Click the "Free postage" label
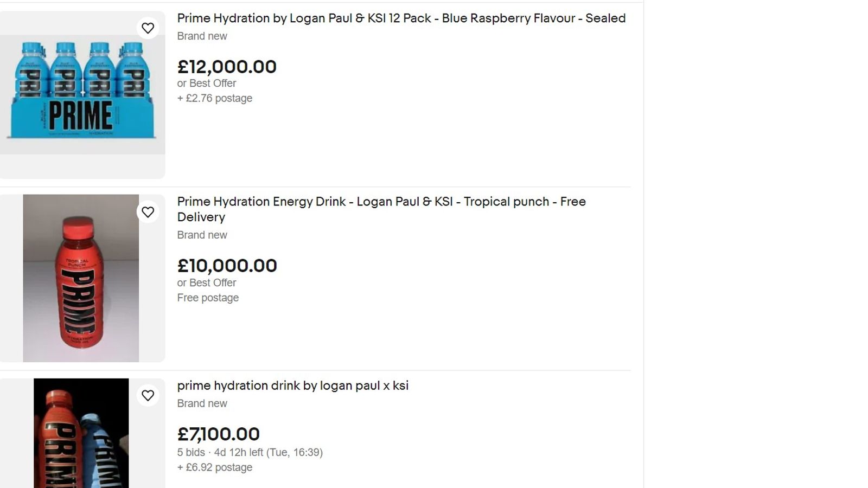Viewport: 868px width, 488px height. point(208,298)
